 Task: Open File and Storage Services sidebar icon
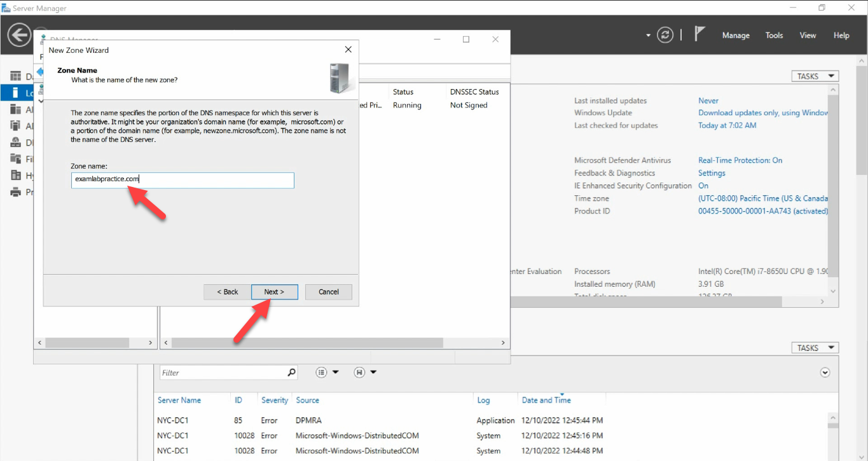click(15, 159)
